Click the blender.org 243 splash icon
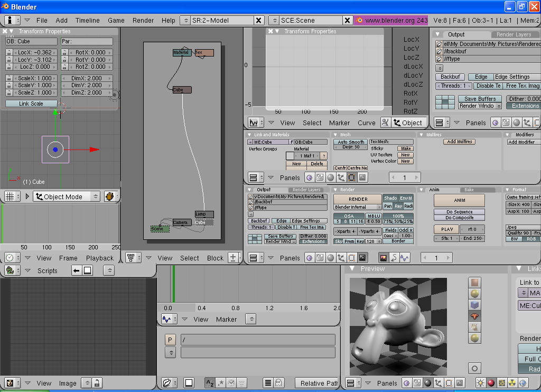Viewport: 541px width, 392px height. (x=359, y=20)
